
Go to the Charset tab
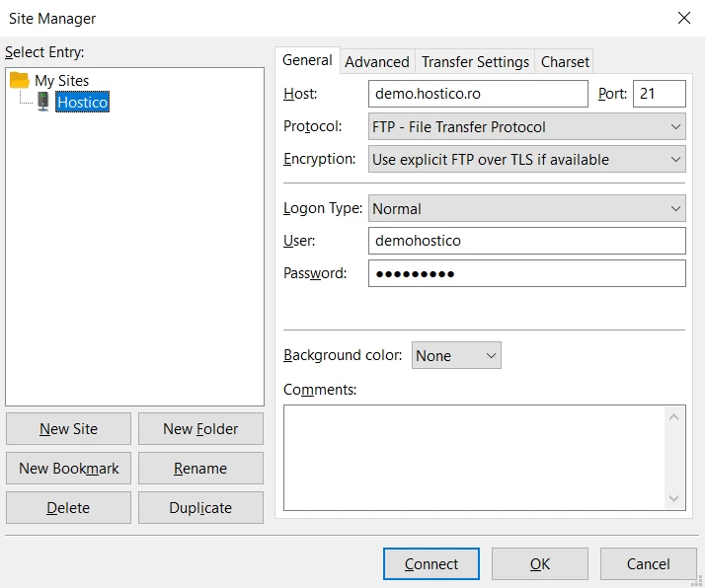pyautogui.click(x=565, y=61)
